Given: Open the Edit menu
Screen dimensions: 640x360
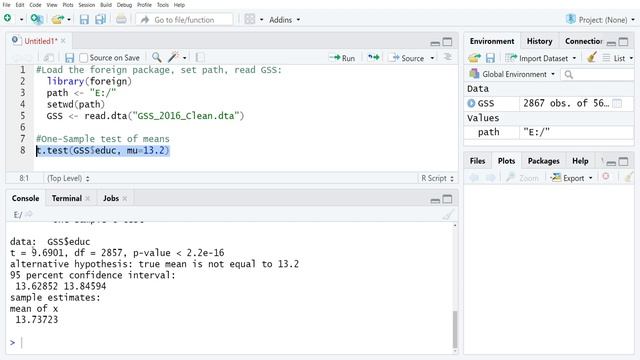Looking at the screenshot, I should pos(20,5).
